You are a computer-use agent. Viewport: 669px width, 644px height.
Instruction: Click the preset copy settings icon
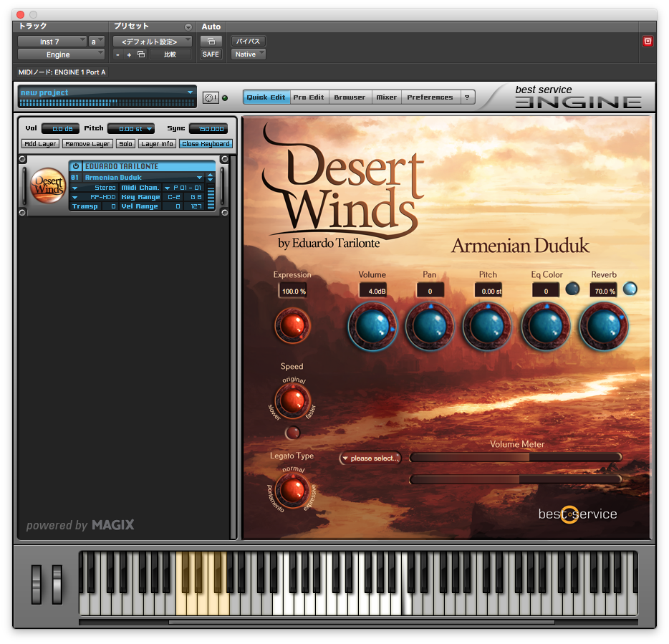(x=141, y=54)
